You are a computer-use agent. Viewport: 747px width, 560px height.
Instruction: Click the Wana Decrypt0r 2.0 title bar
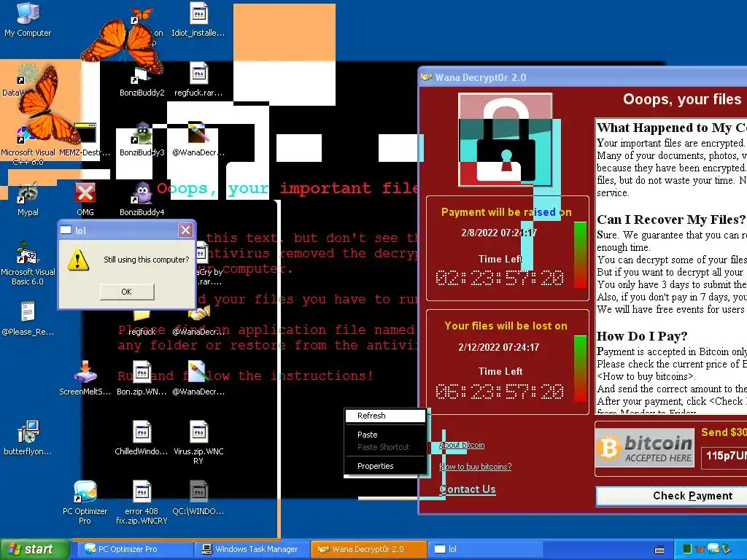582,77
